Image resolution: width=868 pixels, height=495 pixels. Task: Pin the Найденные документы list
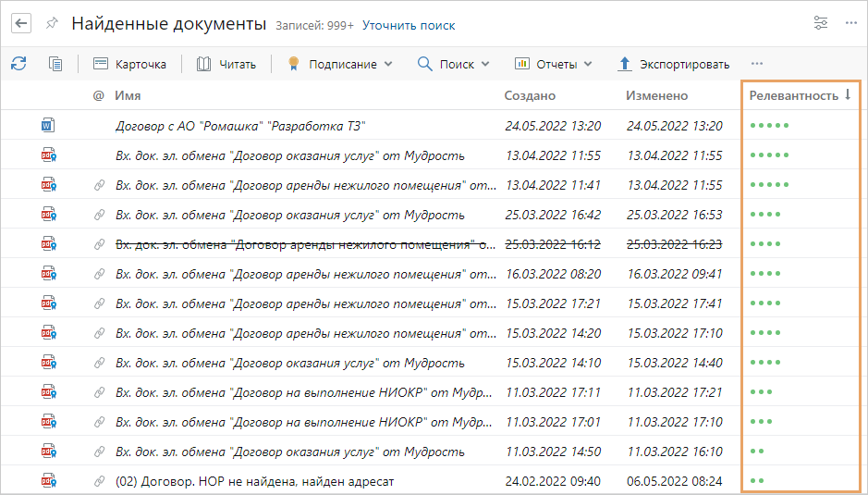coord(53,24)
